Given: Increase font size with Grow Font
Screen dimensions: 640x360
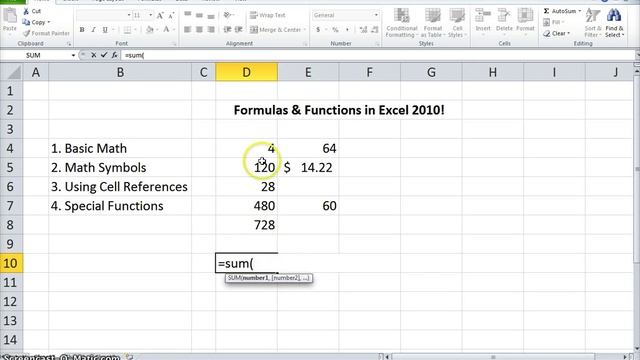Looking at the screenshot, I should click(160, 16).
